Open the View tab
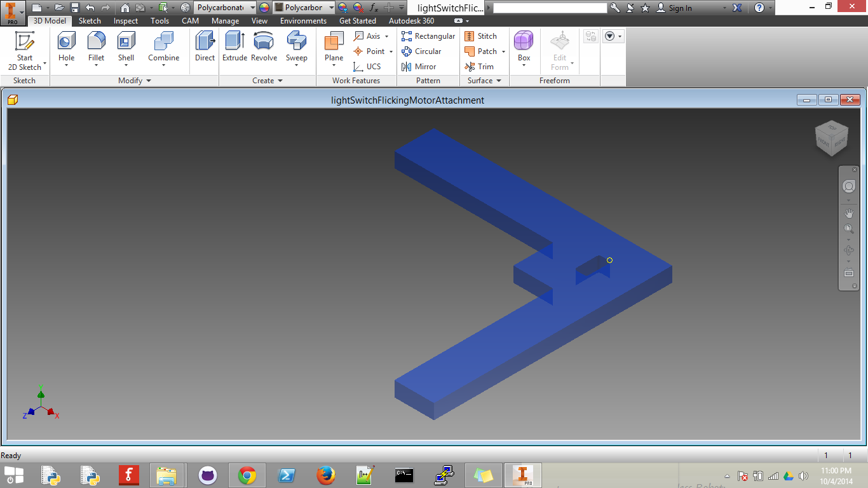Image resolution: width=868 pixels, height=488 pixels. point(260,21)
